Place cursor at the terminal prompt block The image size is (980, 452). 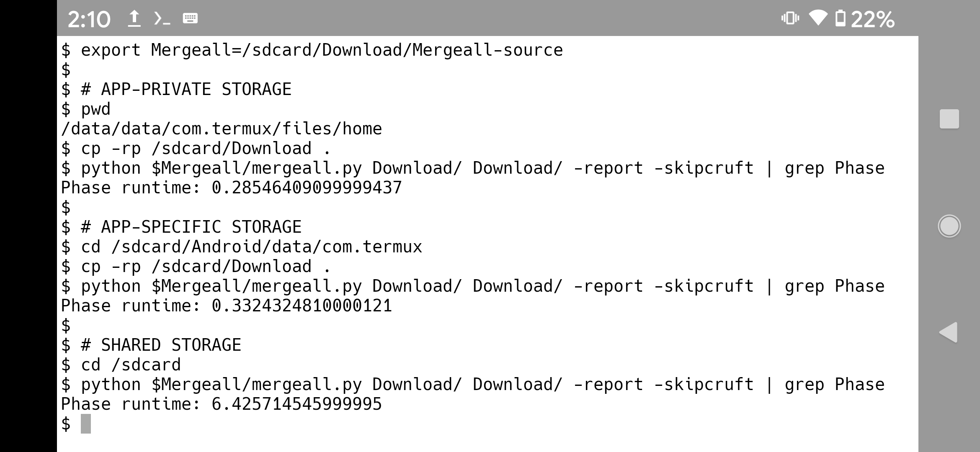tap(86, 424)
